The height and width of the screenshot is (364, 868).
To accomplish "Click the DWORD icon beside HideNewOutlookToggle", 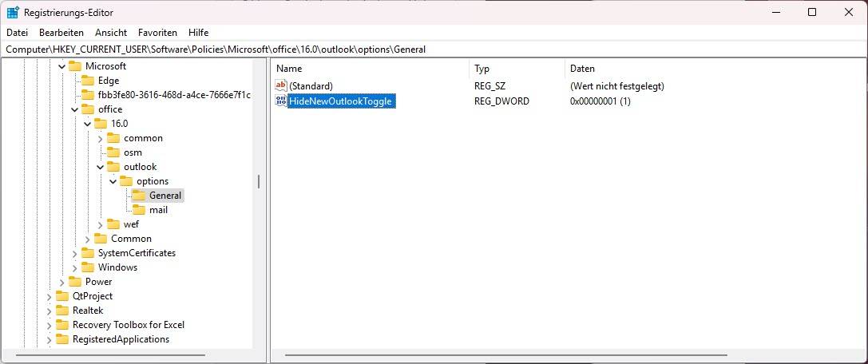I will point(280,101).
